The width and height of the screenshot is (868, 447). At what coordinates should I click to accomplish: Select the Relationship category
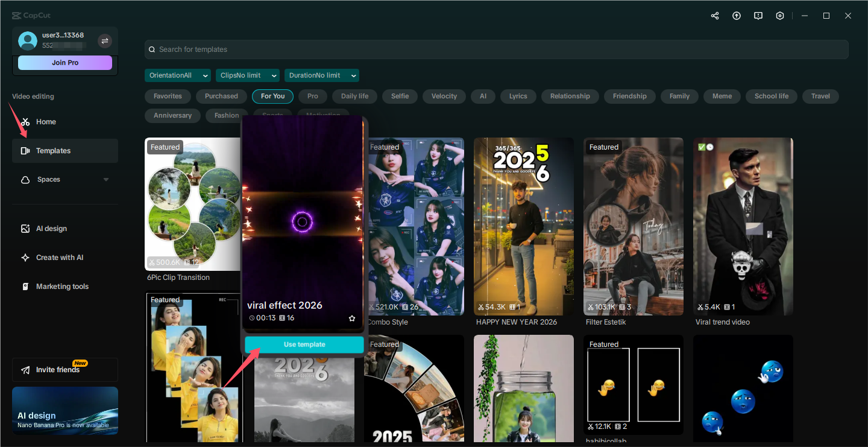point(570,96)
